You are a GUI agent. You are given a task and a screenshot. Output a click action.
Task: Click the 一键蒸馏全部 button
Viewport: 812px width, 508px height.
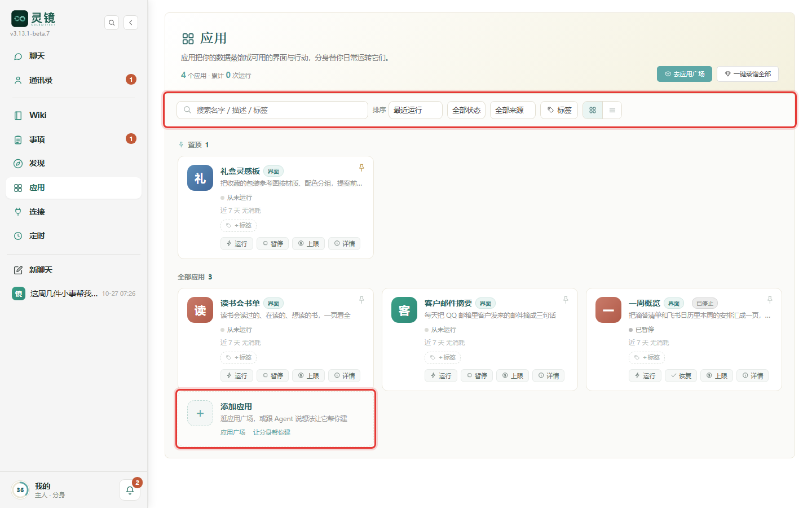[748, 74]
